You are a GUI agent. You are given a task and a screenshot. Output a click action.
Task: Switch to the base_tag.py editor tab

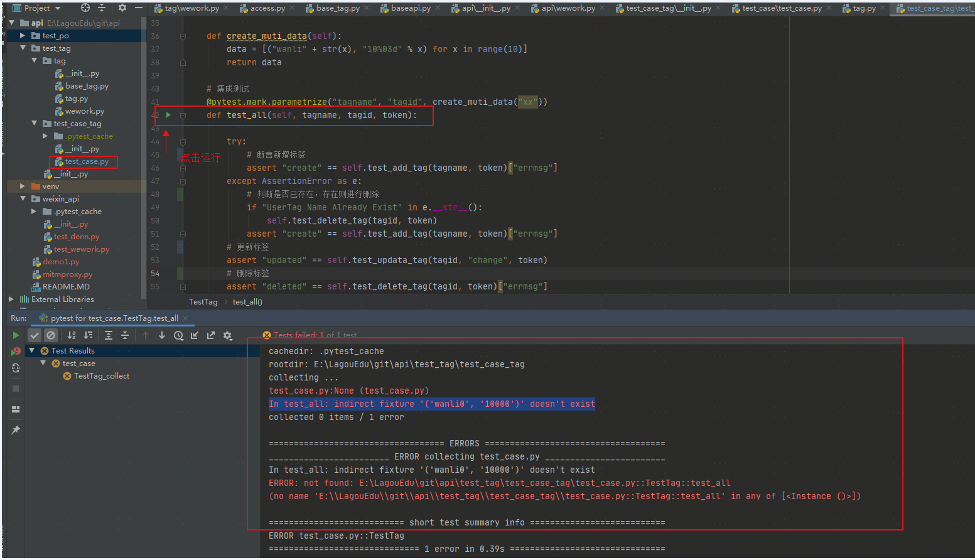click(x=337, y=8)
